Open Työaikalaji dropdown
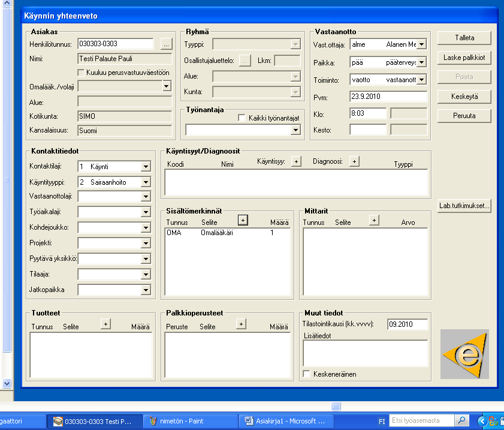The image size is (504, 430). (146, 212)
